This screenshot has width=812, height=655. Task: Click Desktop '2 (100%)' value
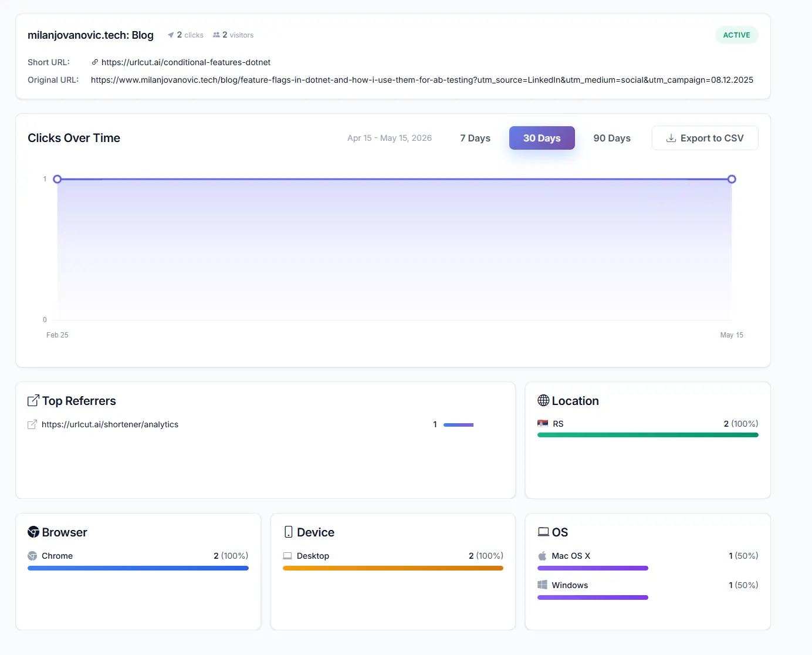(486, 556)
